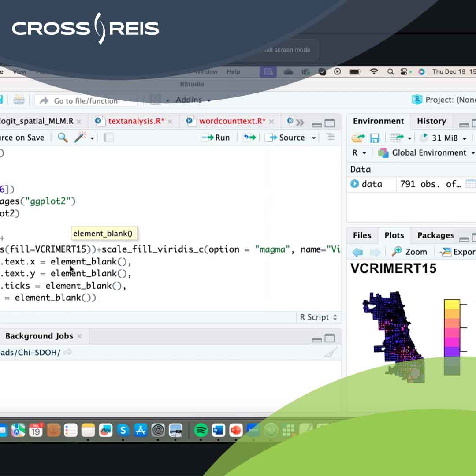The width and height of the screenshot is (476, 476).
Task: View data frame grid icon in data row
Action: [x=471, y=184]
